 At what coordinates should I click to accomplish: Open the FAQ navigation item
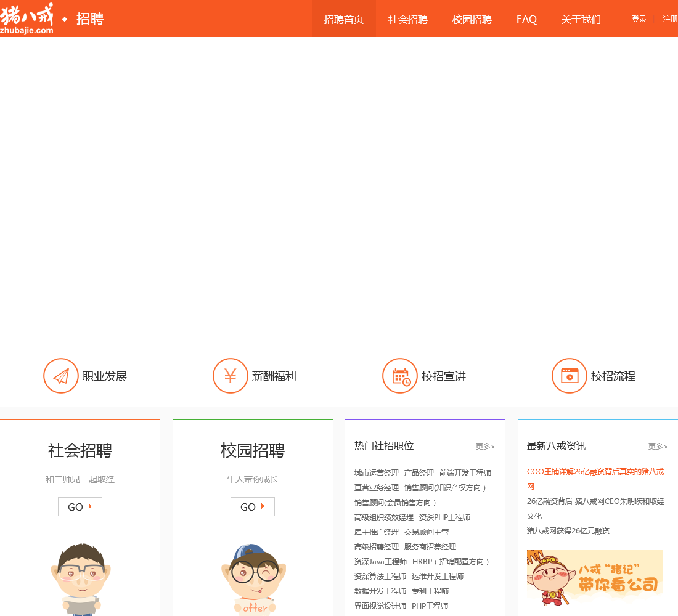click(526, 19)
